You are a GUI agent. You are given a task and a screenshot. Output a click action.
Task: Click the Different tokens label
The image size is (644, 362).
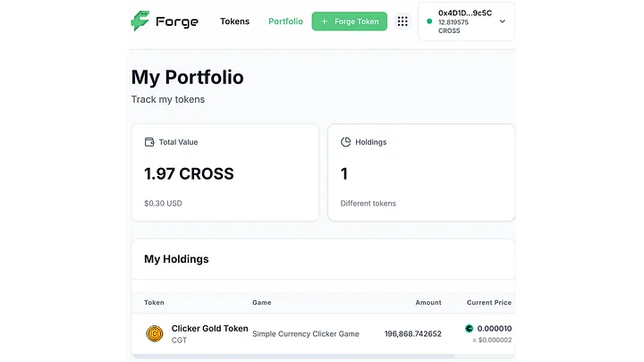[x=368, y=203]
